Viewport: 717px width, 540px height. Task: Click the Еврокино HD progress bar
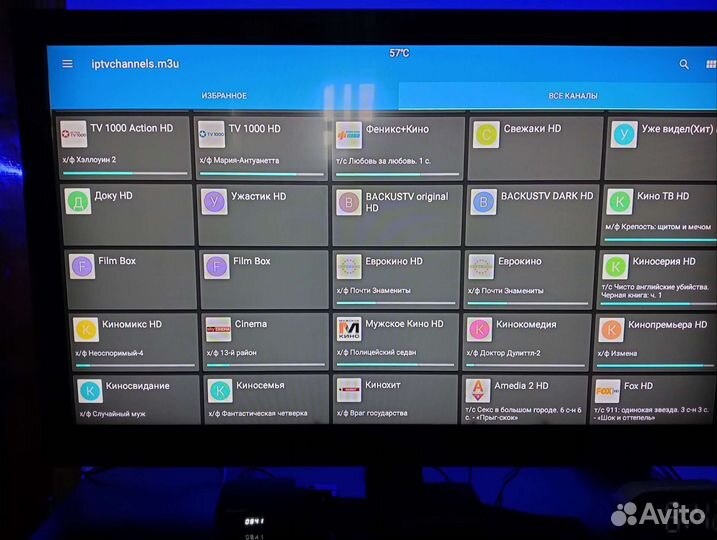click(x=397, y=303)
